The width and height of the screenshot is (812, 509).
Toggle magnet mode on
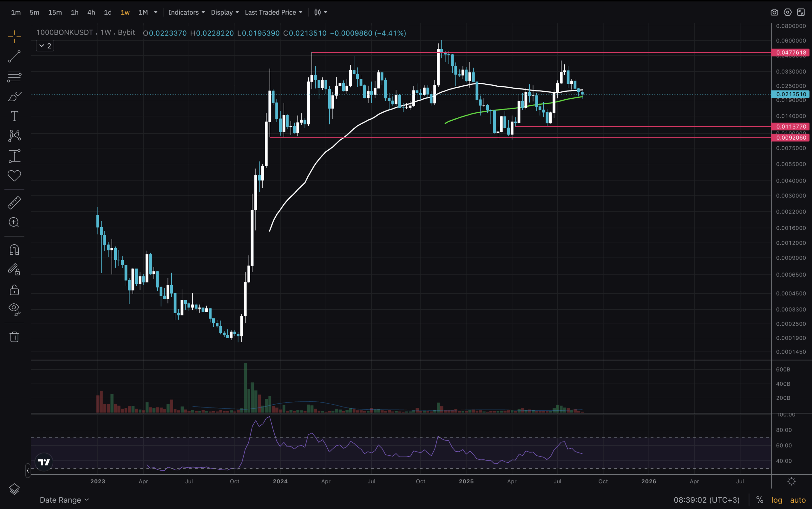pos(14,250)
